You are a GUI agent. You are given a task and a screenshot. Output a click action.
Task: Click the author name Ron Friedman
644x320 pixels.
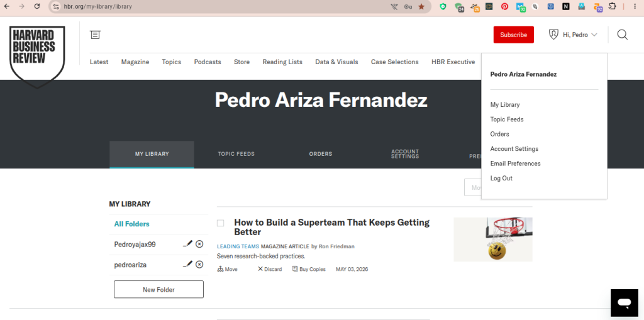pos(336,246)
